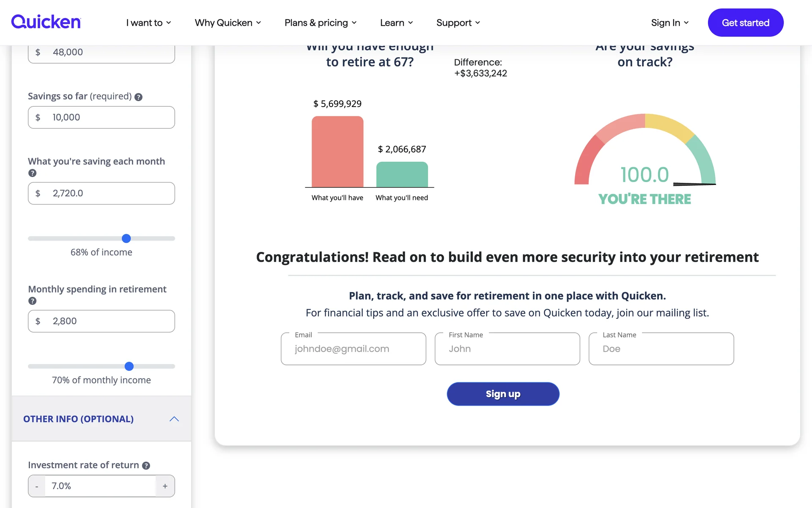This screenshot has width=812, height=508.
Task: Click the 68% of income slider handle
Action: (126, 238)
